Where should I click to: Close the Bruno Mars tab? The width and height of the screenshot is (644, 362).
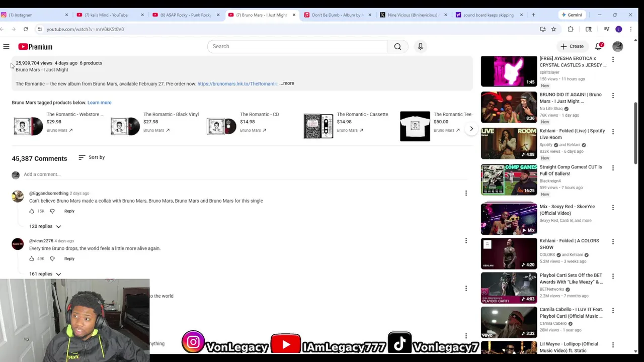point(294,15)
